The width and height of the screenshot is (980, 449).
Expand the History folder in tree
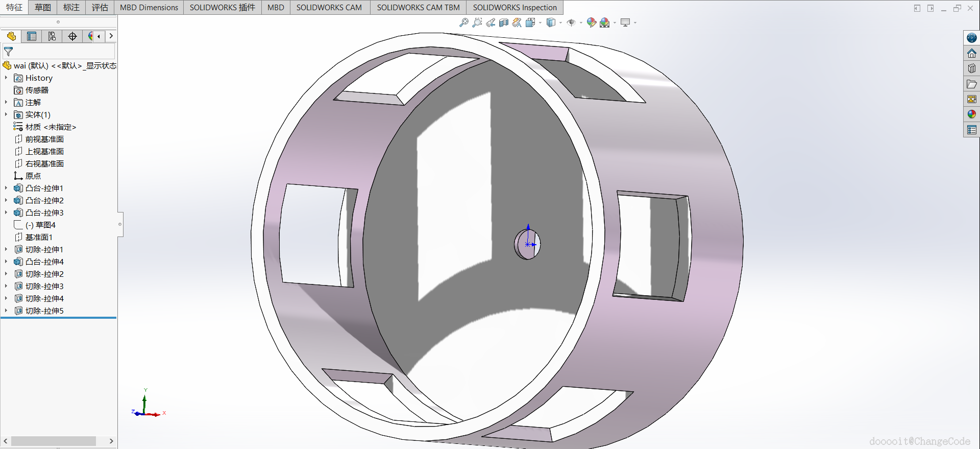pos(6,78)
